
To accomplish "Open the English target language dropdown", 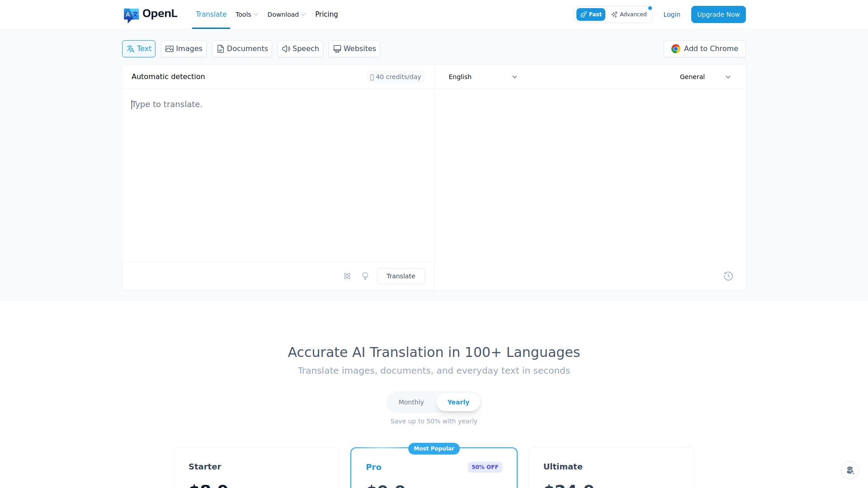I will 483,77.
